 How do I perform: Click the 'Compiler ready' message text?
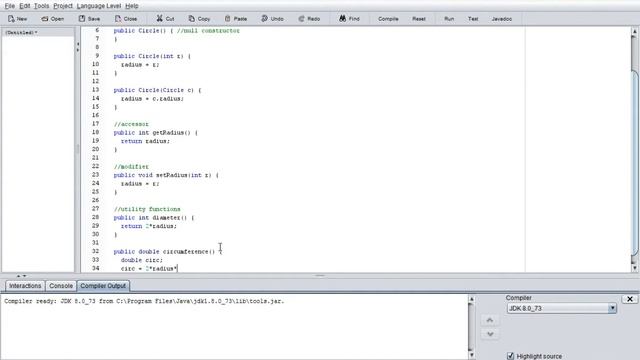144,301
